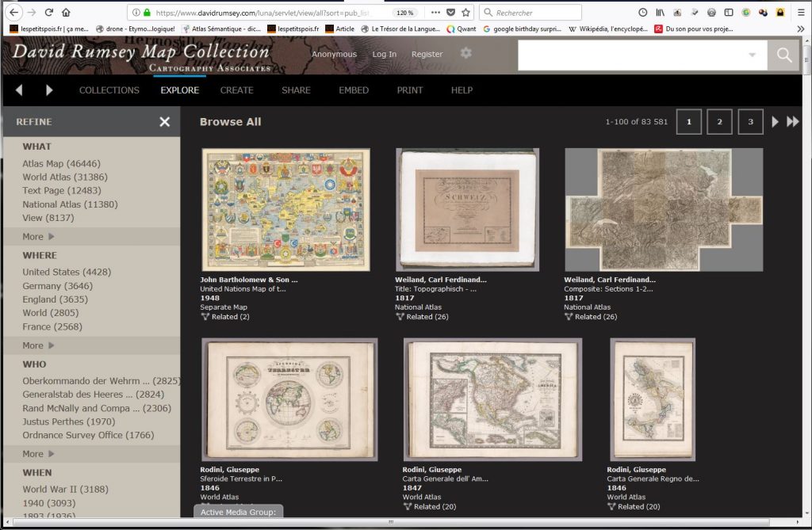The width and height of the screenshot is (812, 530).
Task: Bookmark this page with star icon
Action: 466,13
